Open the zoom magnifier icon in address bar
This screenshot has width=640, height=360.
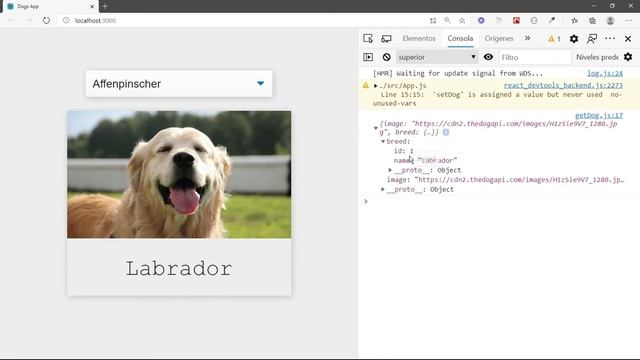click(447, 20)
